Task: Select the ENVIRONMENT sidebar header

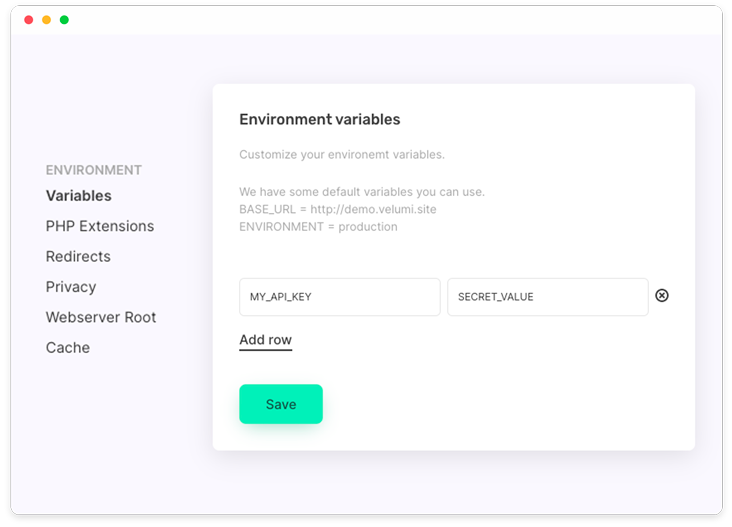Action: point(93,170)
